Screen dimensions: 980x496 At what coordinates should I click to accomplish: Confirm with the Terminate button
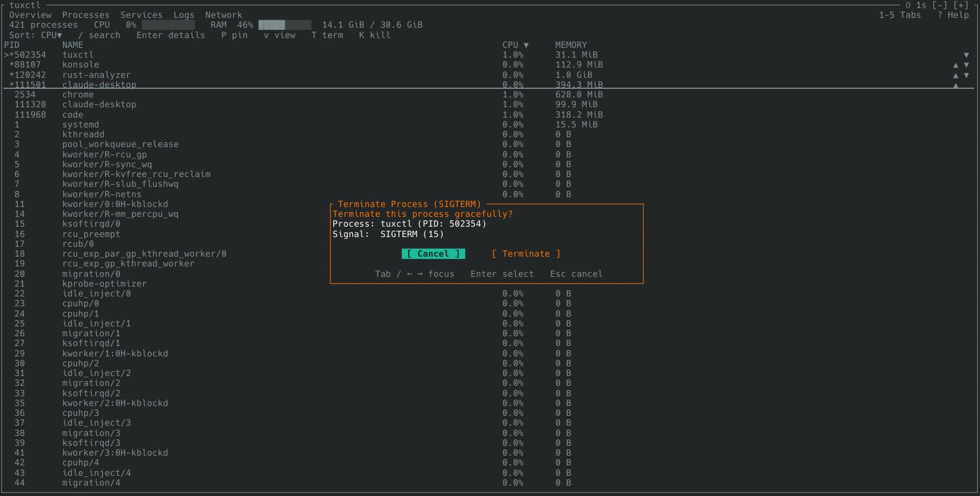[526, 254]
